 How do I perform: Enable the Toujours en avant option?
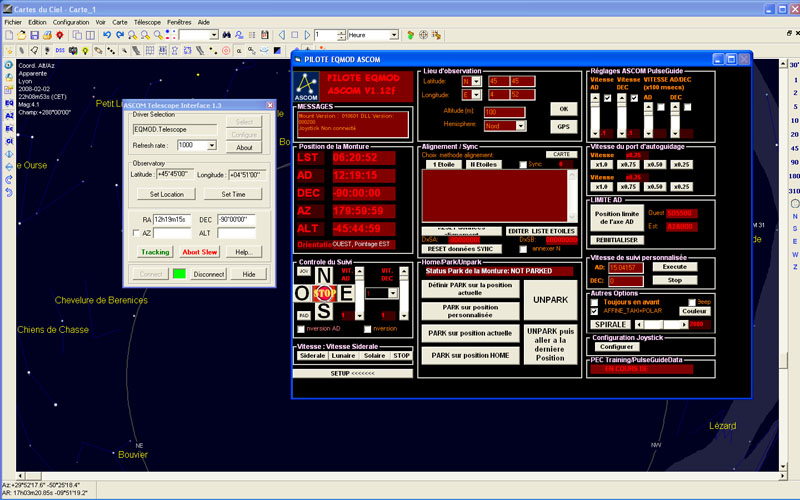pos(594,302)
